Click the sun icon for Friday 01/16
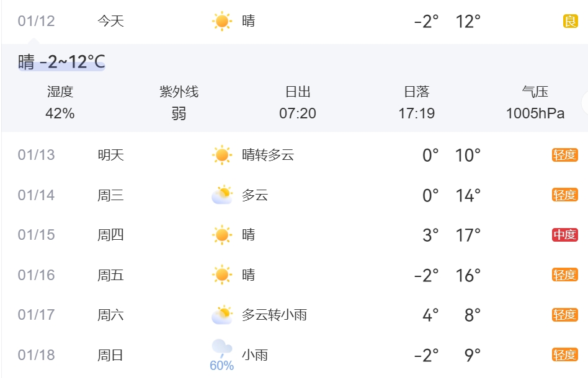The height and width of the screenshot is (378, 588). pyautogui.click(x=221, y=275)
